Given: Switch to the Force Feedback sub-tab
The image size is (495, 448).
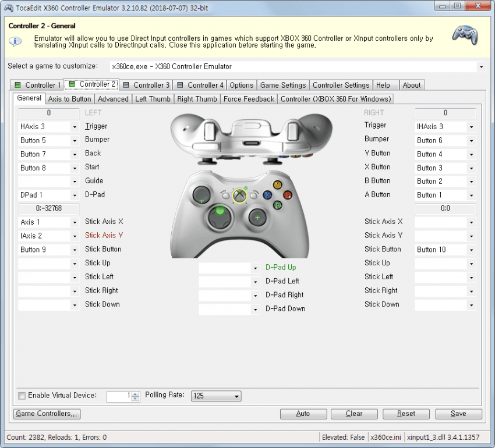Looking at the screenshot, I should tap(249, 99).
